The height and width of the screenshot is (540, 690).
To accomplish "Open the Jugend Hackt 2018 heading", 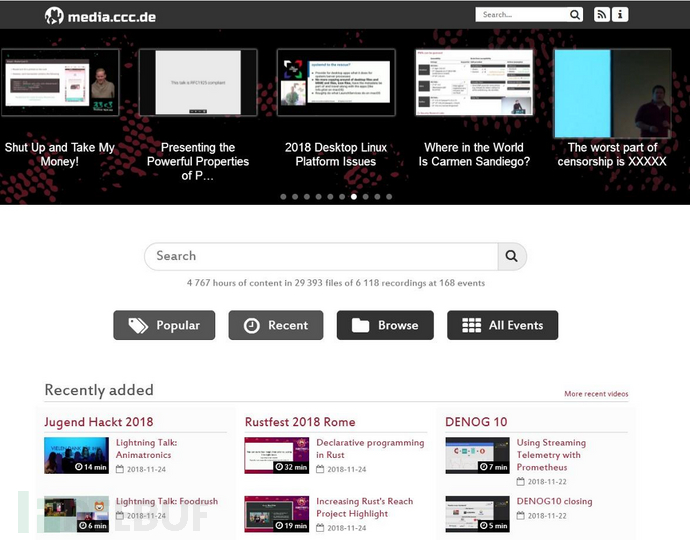I will tap(99, 422).
